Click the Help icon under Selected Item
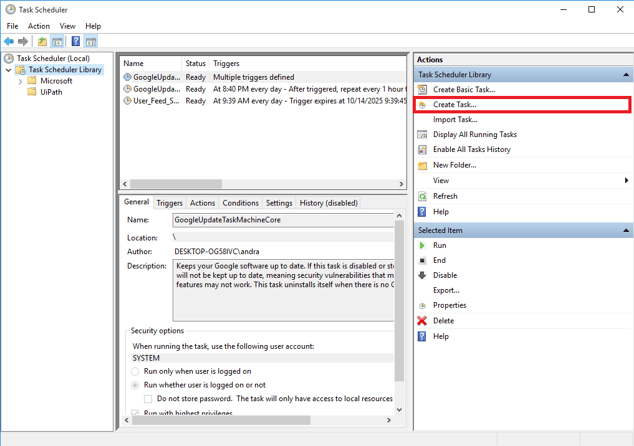Viewport: 634px width, 446px height. (x=422, y=336)
